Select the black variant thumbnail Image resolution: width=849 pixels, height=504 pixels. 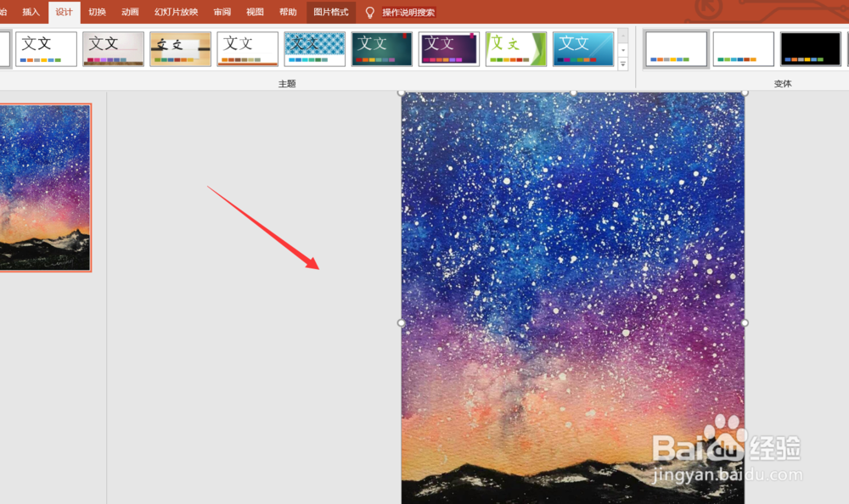(x=811, y=48)
